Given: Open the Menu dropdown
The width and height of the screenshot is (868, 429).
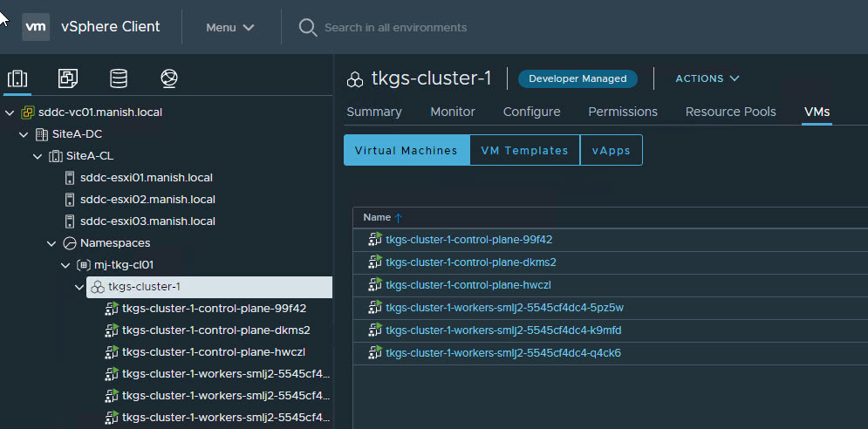Looking at the screenshot, I should pos(230,27).
